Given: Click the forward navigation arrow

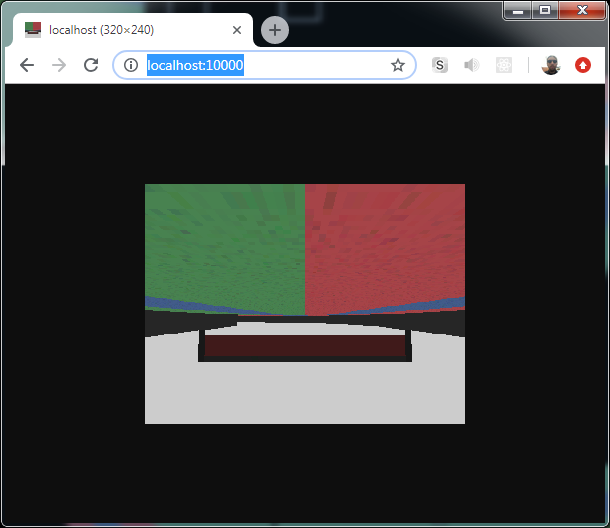Looking at the screenshot, I should tap(59, 65).
